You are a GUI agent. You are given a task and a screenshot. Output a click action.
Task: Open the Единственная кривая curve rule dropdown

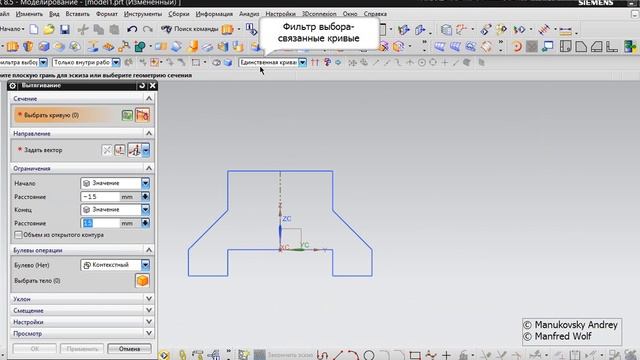click(302, 62)
